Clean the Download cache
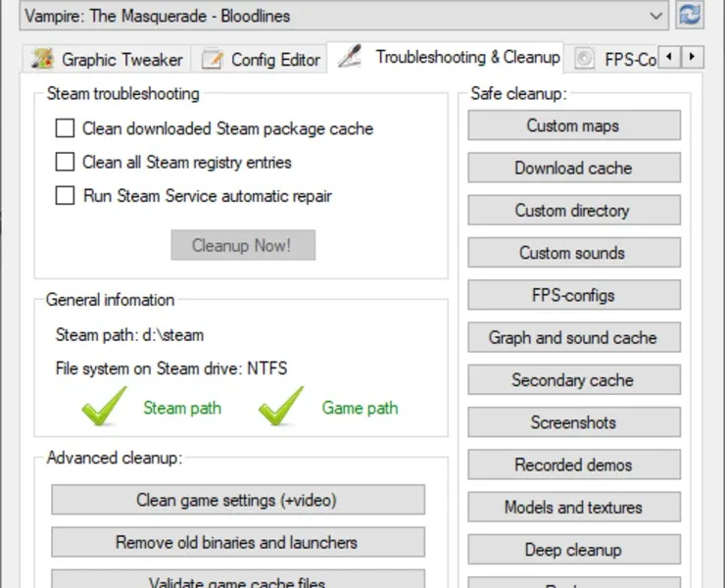725x588 pixels. [x=574, y=168]
